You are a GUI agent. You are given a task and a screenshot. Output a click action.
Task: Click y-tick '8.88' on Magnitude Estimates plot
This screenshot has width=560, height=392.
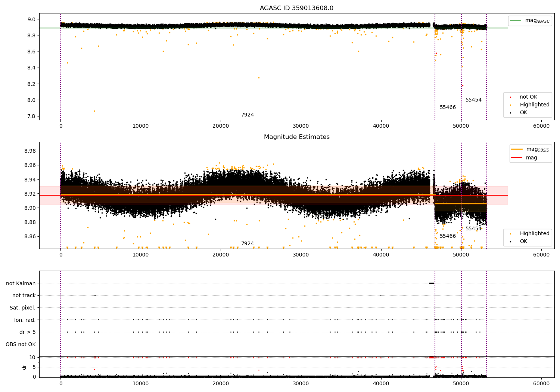[x=30, y=222]
